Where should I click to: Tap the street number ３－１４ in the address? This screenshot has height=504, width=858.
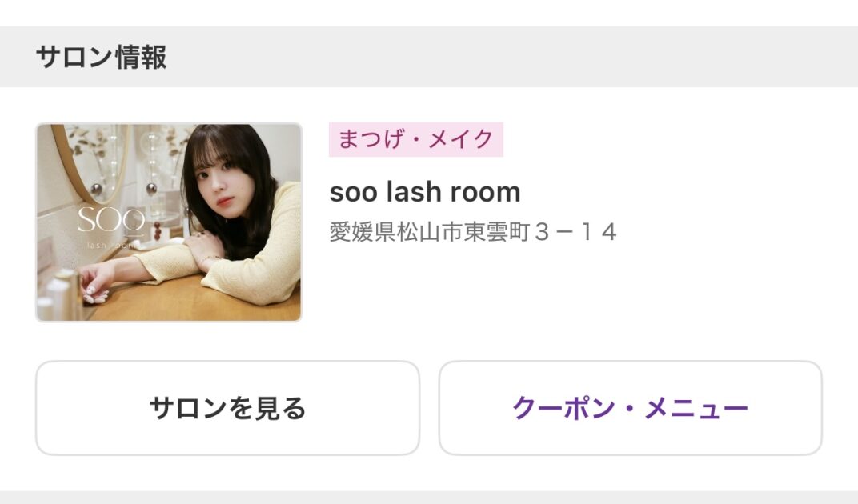[x=575, y=232]
